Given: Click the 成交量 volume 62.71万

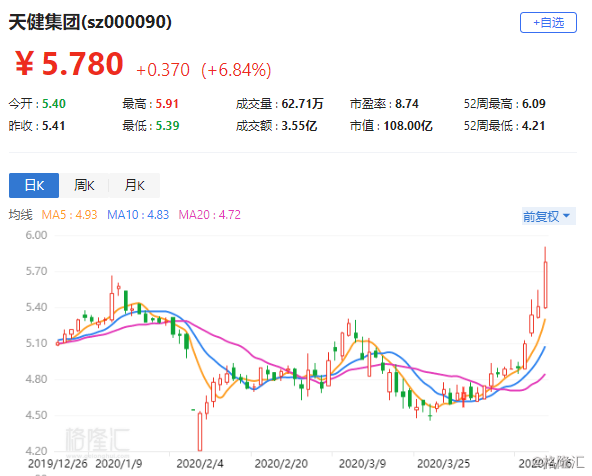Looking at the screenshot, I should [302, 103].
